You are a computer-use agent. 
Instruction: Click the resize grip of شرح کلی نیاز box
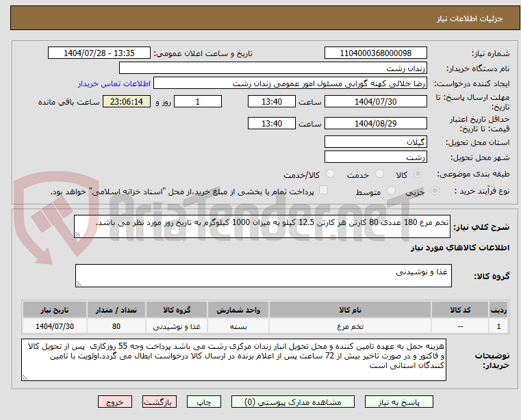(x=78, y=235)
